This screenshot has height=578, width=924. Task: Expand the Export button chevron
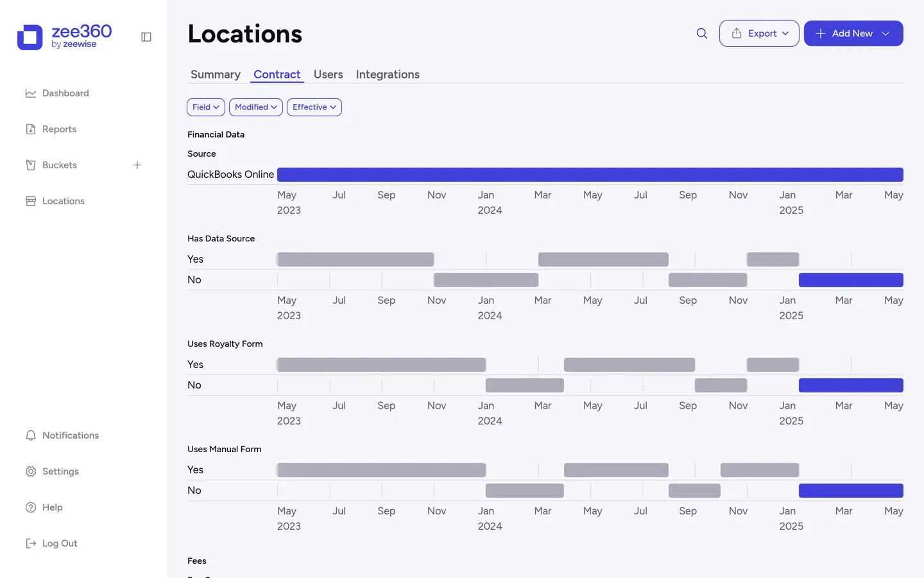785,33
